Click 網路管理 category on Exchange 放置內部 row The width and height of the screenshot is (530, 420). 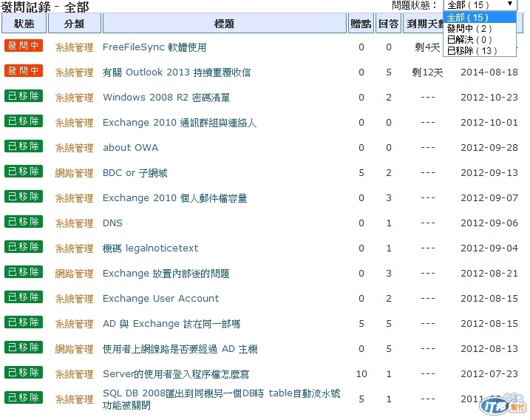[75, 274]
